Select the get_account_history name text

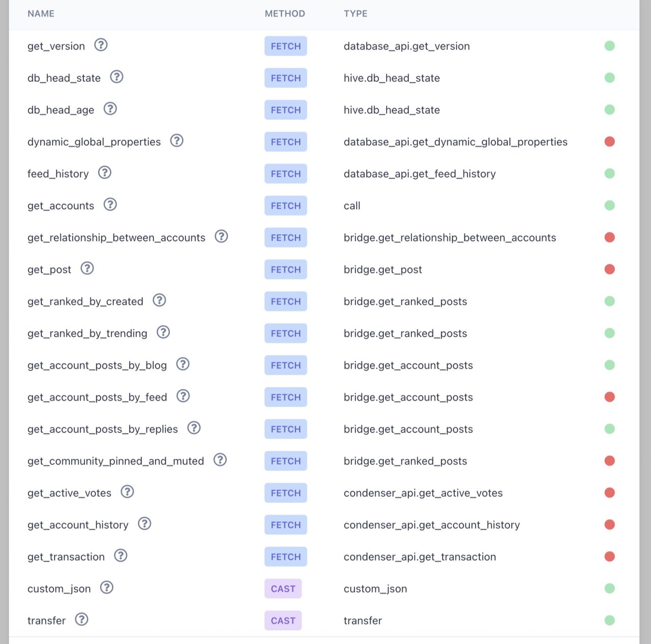tap(78, 525)
